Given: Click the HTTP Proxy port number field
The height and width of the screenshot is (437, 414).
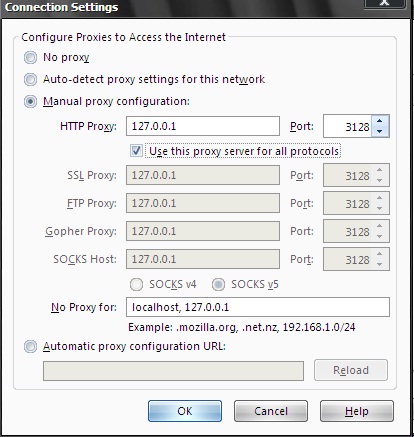Looking at the screenshot, I should coord(348,126).
